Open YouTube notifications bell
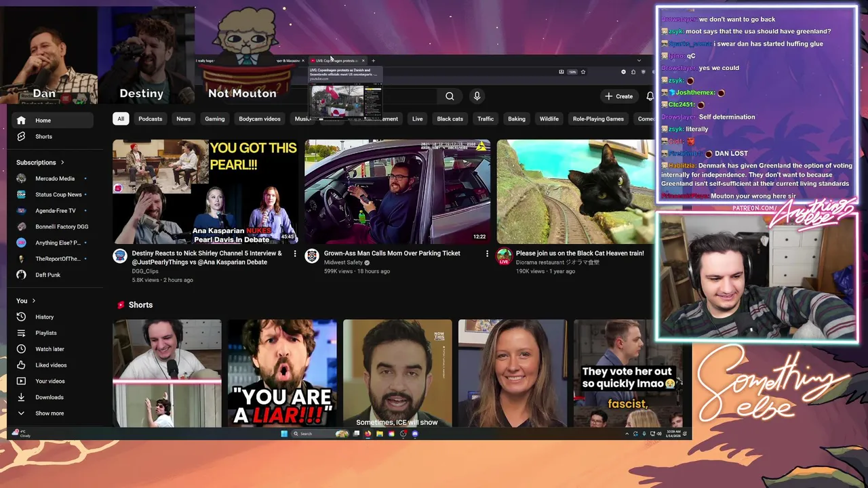 [x=650, y=96]
